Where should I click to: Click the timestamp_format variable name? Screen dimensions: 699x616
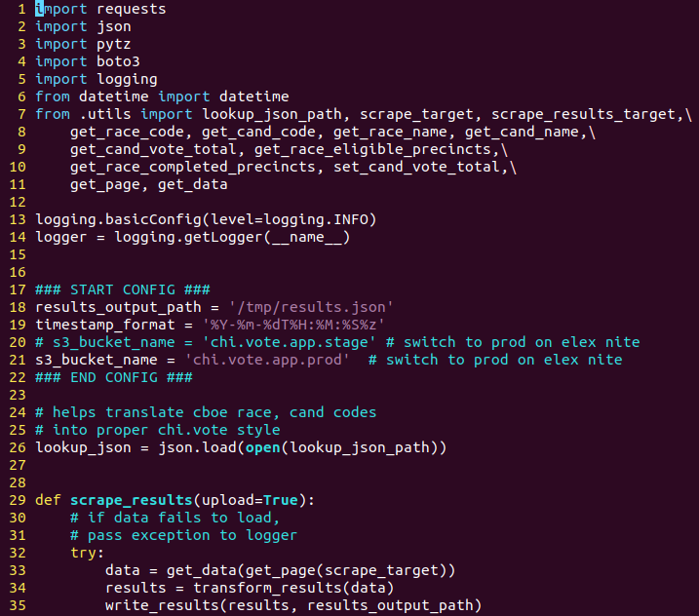[x=105, y=325]
